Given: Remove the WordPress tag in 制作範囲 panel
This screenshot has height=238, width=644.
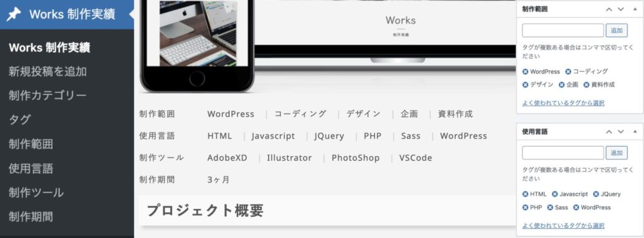Looking at the screenshot, I should 526,72.
